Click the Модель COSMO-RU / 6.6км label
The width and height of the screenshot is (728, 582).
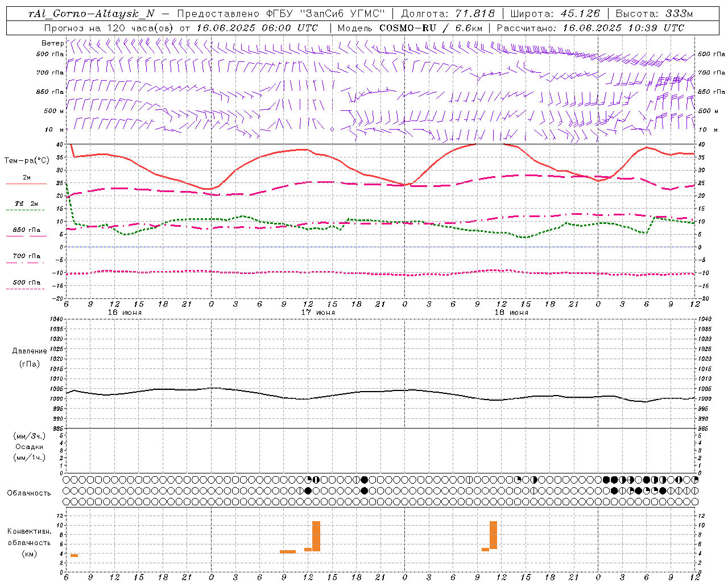coord(409,28)
